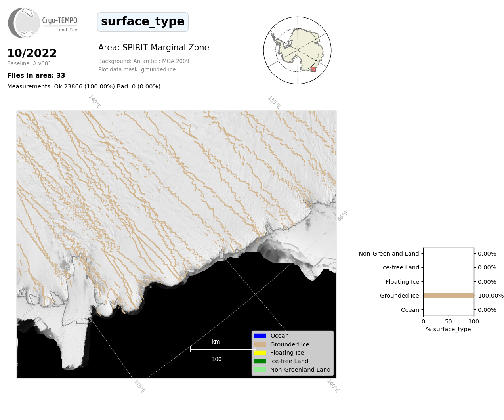The height and width of the screenshot is (420, 504).
Task: Click the Grounded Ice tan legend swatch
Action: [x=260, y=344]
